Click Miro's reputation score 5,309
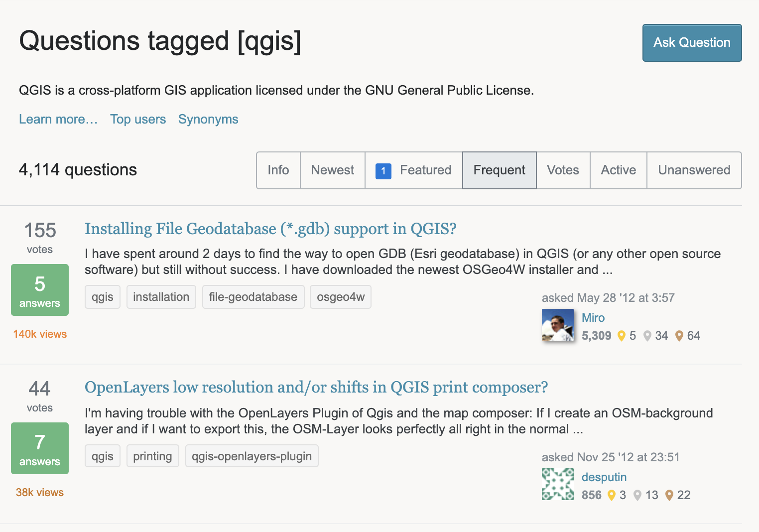Screen dimensions: 759x532 coord(597,336)
